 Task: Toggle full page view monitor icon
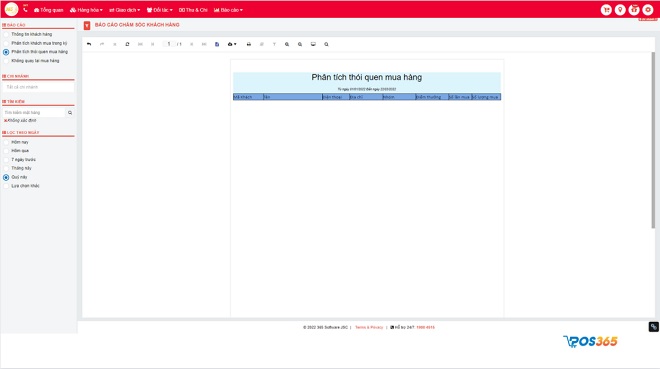313,44
